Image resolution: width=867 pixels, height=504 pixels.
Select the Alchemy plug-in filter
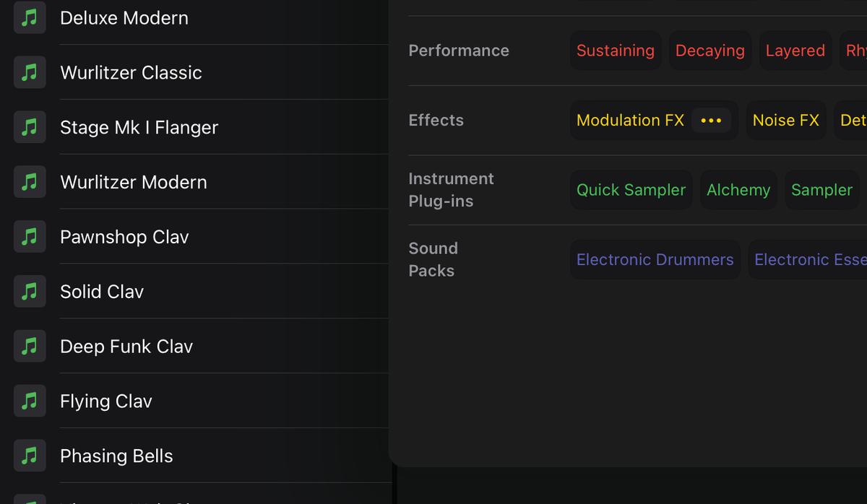(738, 189)
